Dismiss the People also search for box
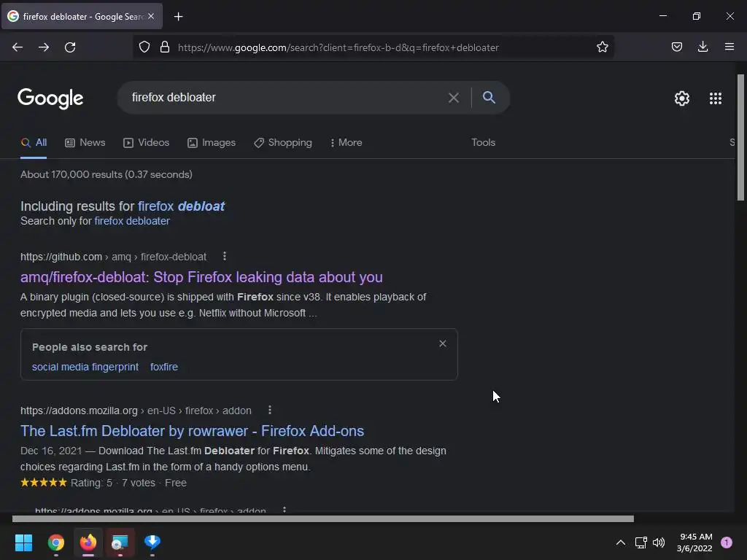The height and width of the screenshot is (560, 747). pos(443,343)
